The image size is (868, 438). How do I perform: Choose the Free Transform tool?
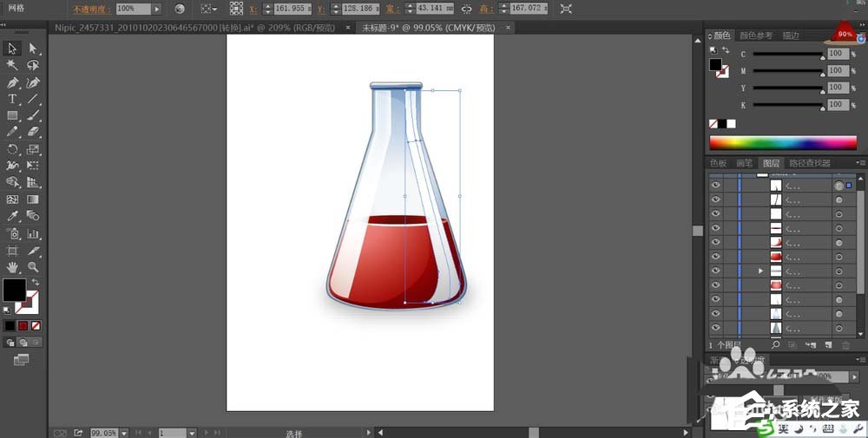[x=33, y=166]
